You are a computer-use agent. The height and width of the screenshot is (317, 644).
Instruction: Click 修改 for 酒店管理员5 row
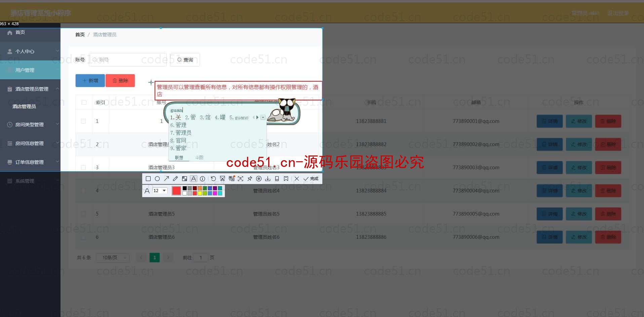pos(579,214)
